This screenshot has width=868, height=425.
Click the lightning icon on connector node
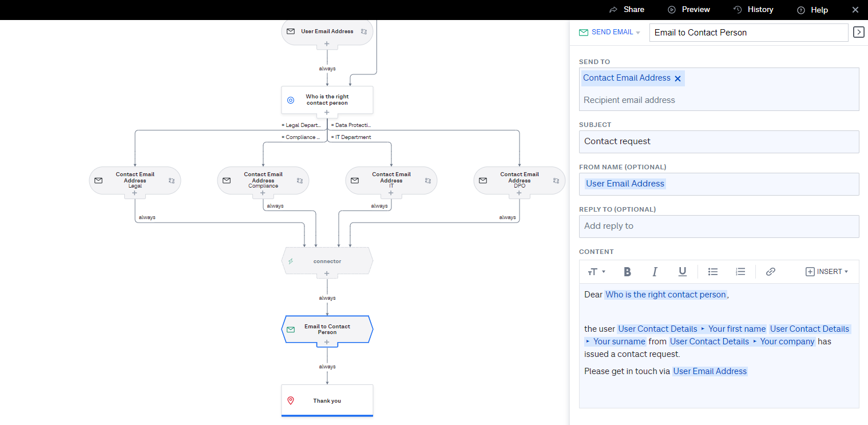(291, 261)
